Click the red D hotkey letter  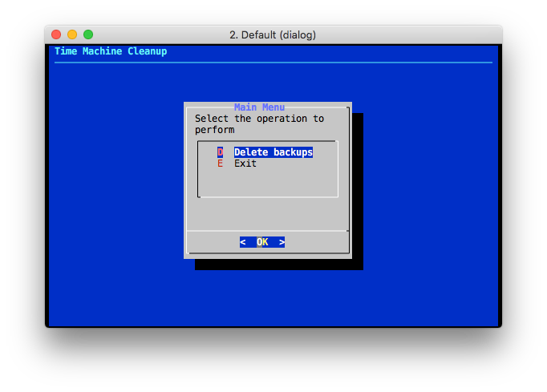pos(220,152)
